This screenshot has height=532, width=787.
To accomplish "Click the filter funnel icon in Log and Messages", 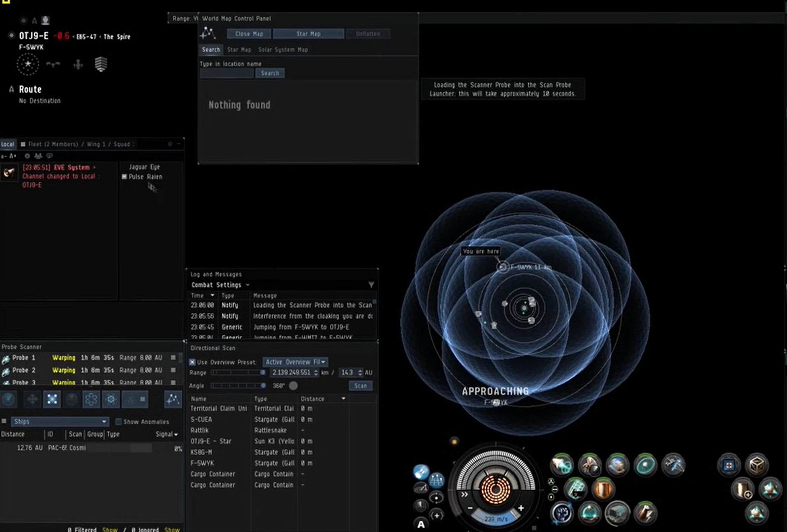I will pos(371,285).
